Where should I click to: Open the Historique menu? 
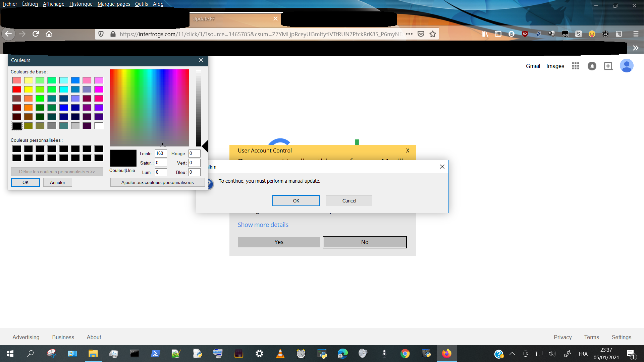[x=81, y=4]
